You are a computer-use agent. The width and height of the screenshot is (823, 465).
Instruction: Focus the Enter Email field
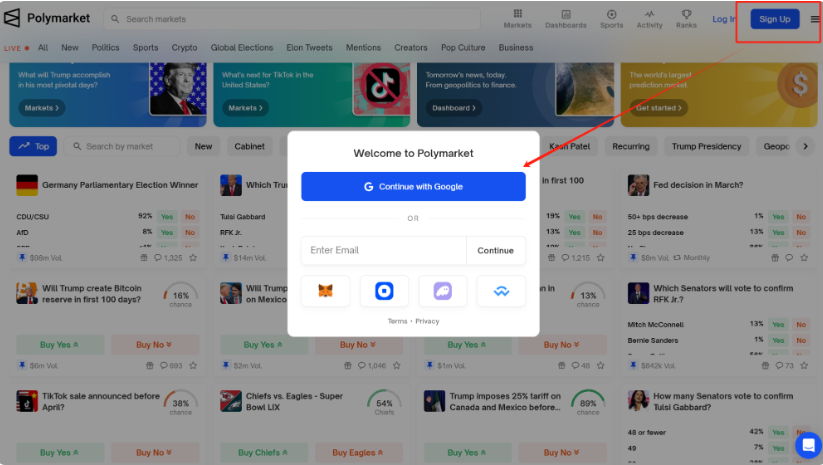(384, 250)
